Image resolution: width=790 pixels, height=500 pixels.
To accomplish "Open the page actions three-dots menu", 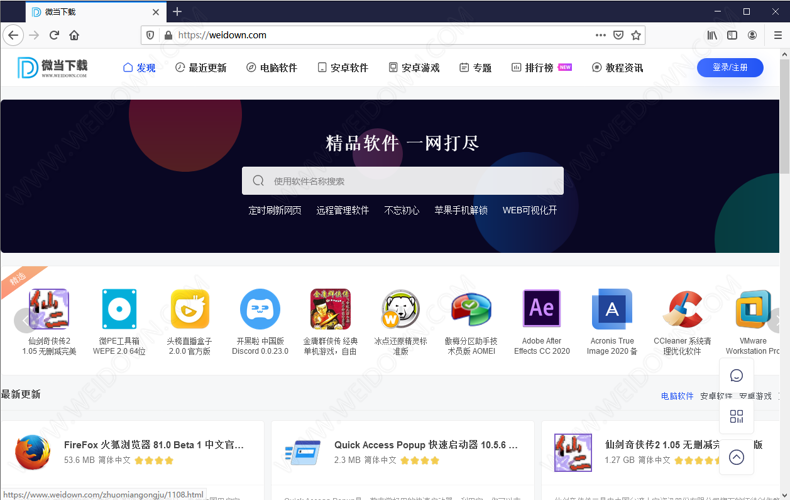I will coord(600,35).
